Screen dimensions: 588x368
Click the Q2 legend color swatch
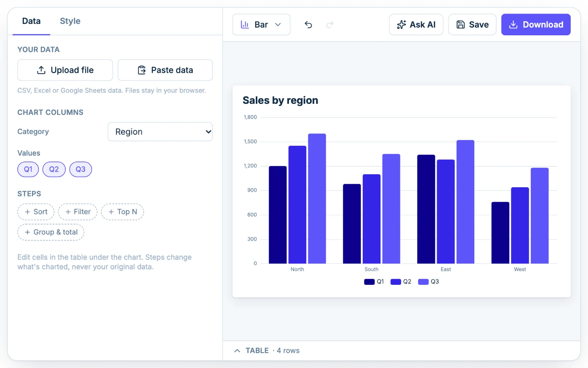[x=396, y=282]
